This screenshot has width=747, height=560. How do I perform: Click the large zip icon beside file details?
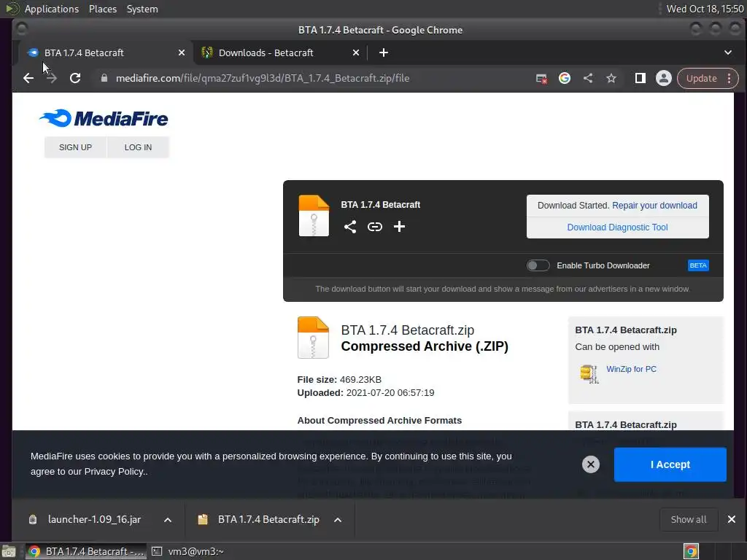[313, 338]
